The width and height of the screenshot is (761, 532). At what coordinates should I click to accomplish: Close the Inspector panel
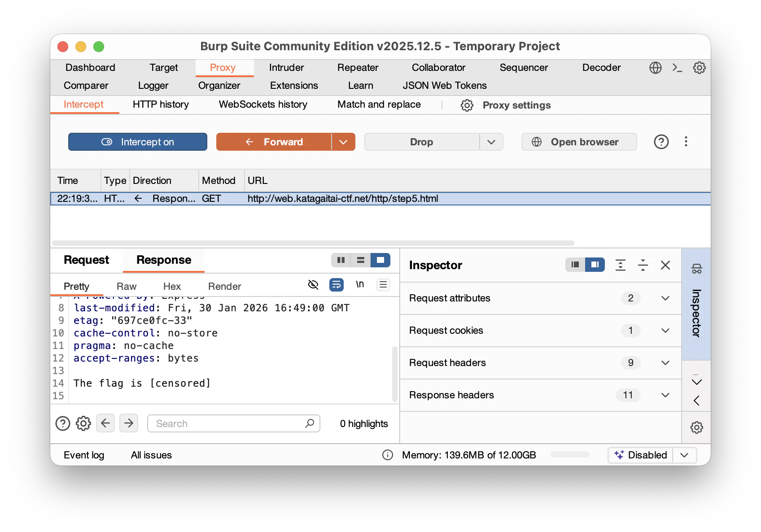click(665, 265)
